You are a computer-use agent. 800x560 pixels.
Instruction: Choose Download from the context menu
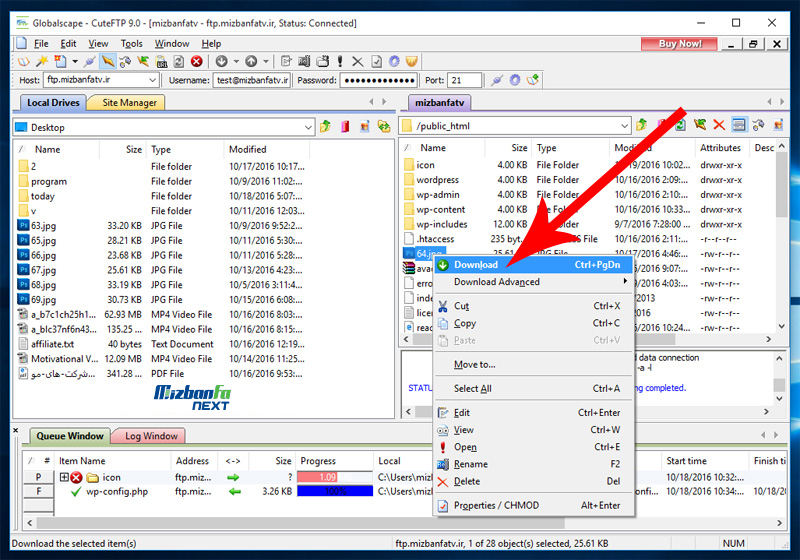(x=476, y=265)
